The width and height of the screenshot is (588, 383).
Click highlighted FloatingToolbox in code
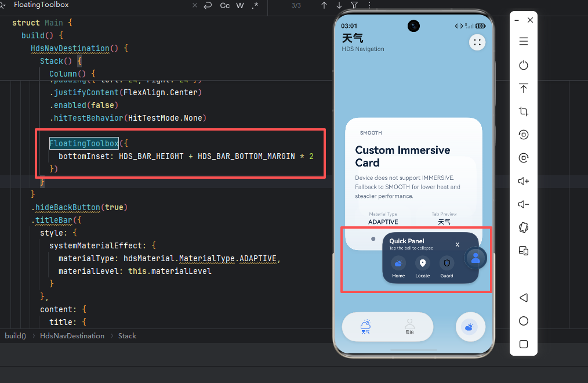[84, 143]
